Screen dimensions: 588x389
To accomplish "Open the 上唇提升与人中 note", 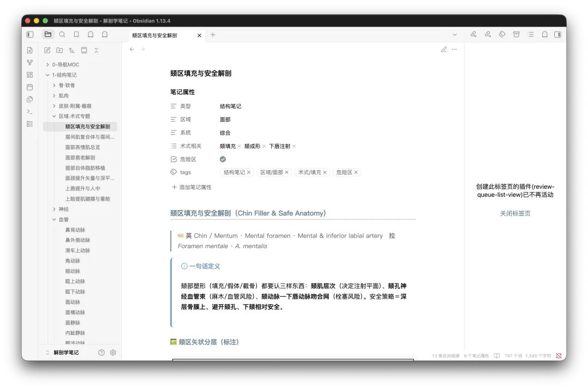I will 83,188.
